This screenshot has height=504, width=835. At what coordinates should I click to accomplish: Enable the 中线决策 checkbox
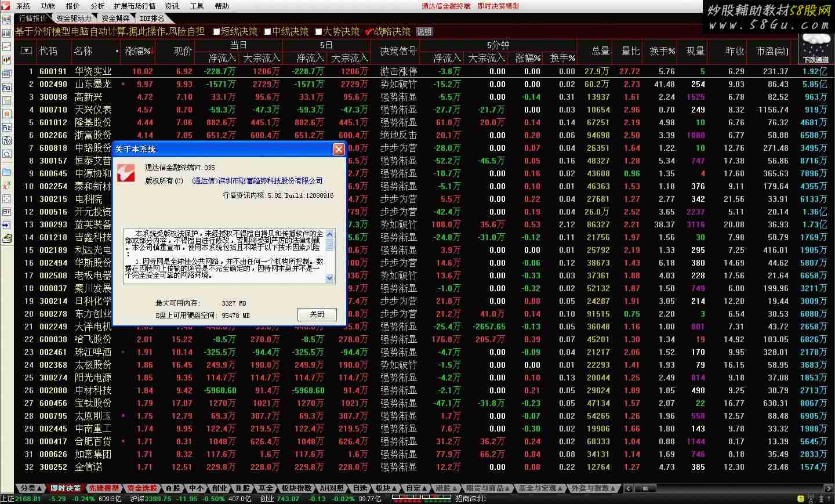267,31
